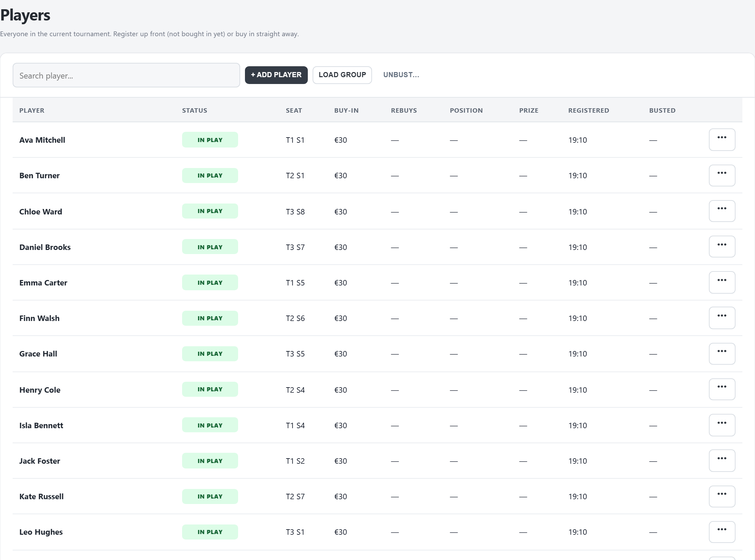Click seat T3 S8 in Chloe Ward's row

tap(295, 212)
